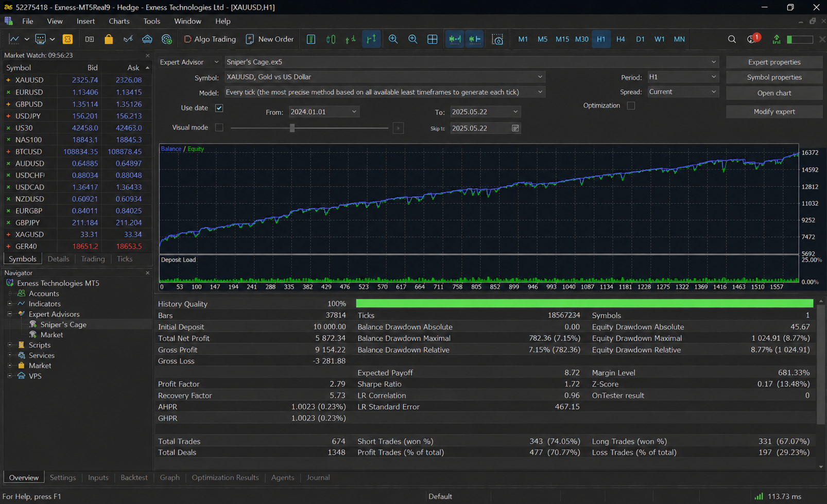
Task: Click the cloud VPS icon in the toolbar
Action: point(147,39)
